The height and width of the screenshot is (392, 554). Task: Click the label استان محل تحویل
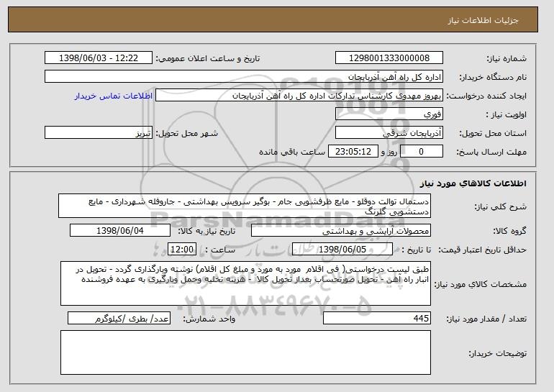point(493,133)
